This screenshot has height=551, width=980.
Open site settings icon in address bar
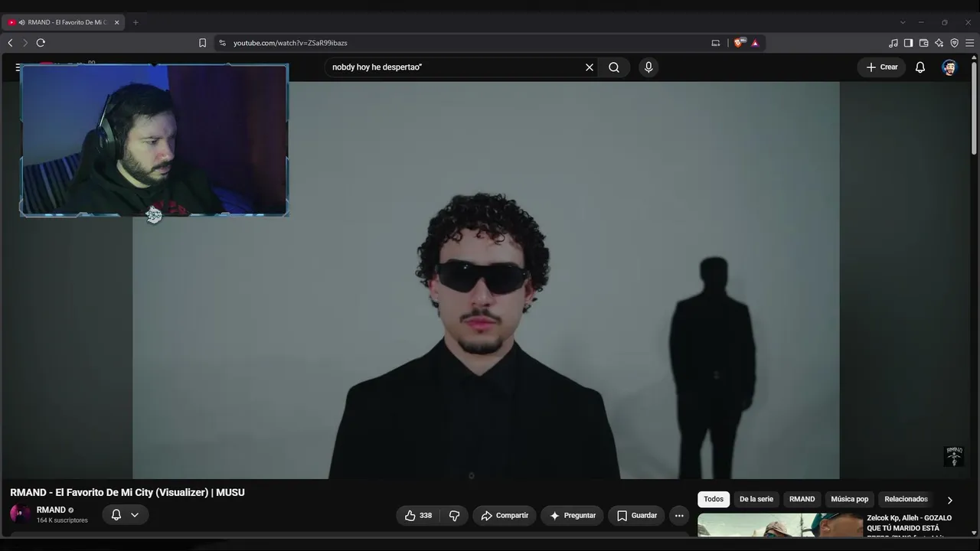click(222, 43)
